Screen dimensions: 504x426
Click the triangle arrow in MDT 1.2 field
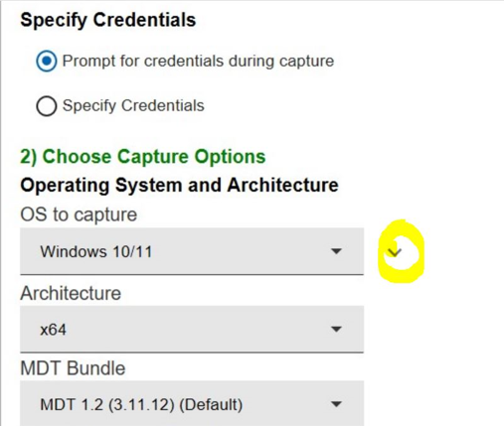click(336, 404)
